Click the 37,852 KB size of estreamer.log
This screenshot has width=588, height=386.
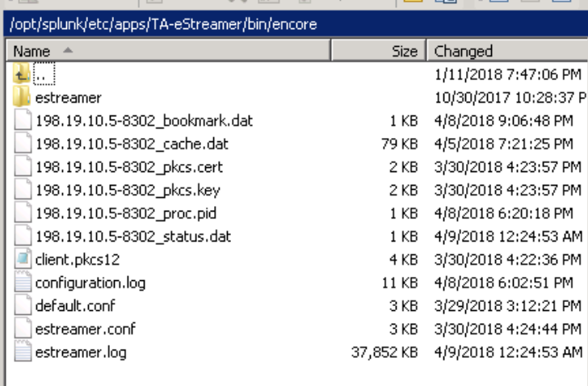pos(386,352)
